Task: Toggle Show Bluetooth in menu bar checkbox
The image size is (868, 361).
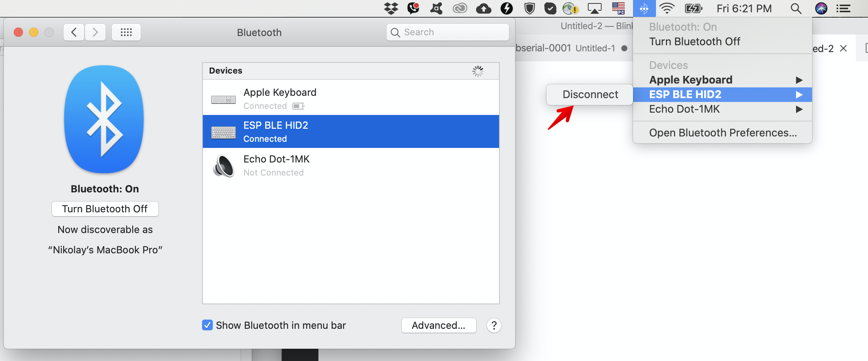Action: [x=207, y=325]
